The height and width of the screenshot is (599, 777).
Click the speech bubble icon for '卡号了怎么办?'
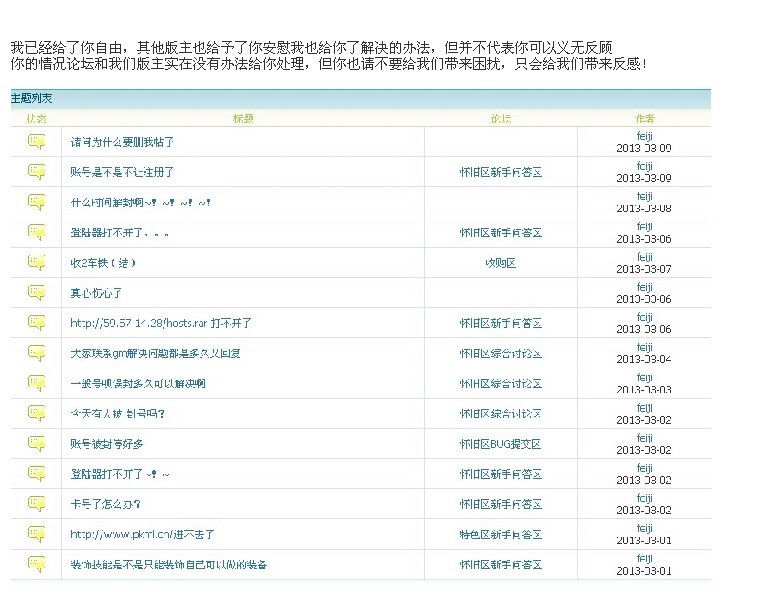(x=37, y=504)
